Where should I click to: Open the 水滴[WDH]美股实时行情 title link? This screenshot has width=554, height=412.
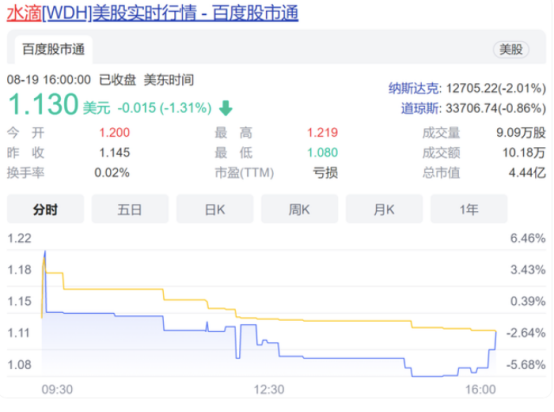(x=153, y=13)
